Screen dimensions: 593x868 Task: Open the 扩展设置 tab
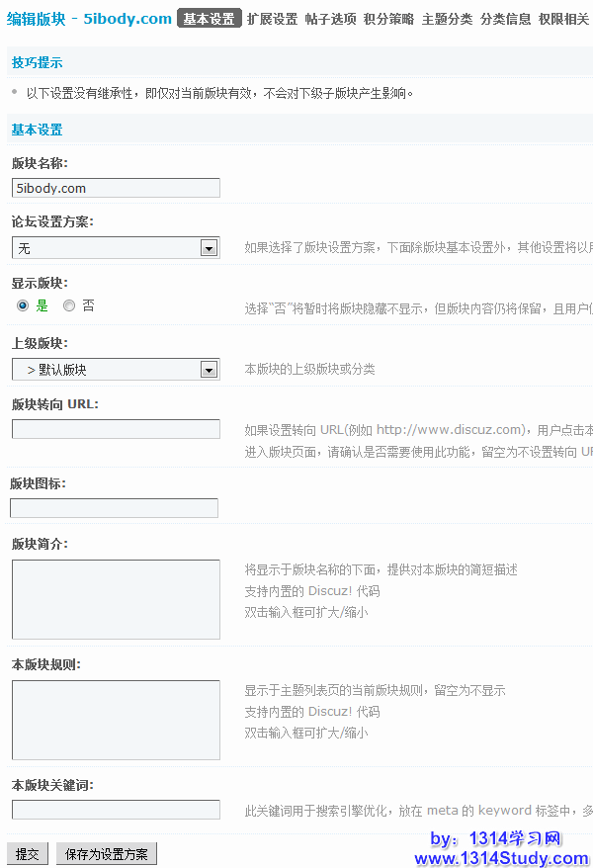[272, 19]
